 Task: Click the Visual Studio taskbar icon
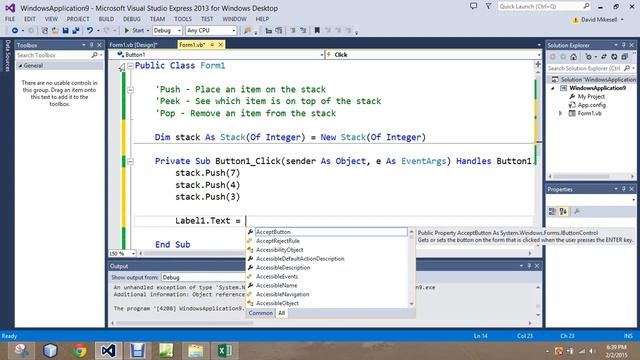point(108,350)
